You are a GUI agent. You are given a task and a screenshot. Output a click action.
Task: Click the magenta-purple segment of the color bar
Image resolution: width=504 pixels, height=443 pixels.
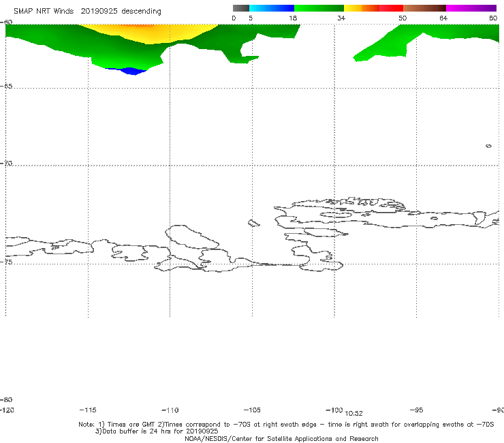pyautogui.click(x=471, y=8)
